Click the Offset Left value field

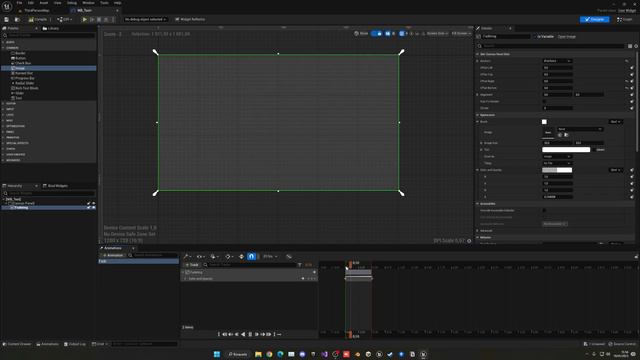click(x=557, y=68)
